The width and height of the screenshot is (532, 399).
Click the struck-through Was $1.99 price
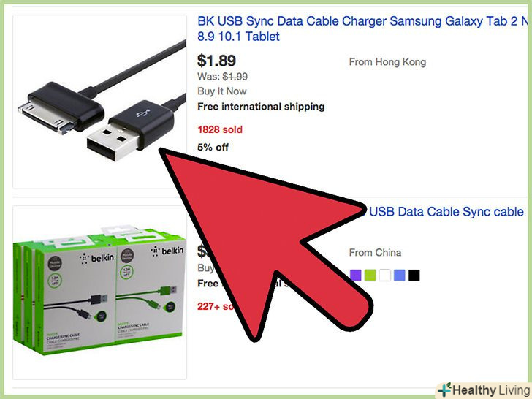(x=223, y=76)
